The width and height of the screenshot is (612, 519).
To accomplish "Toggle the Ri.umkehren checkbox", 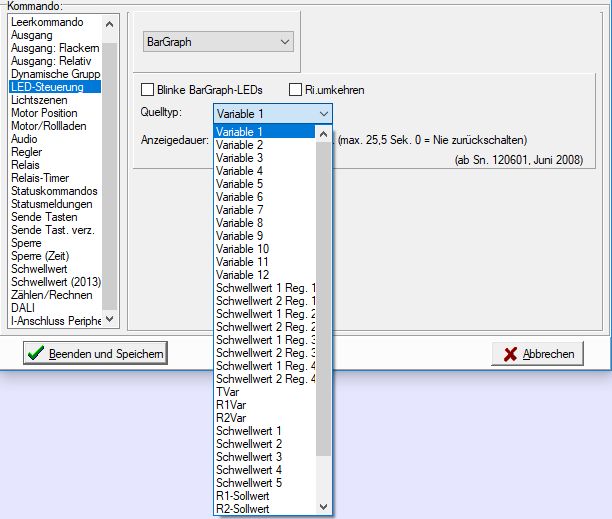I will click(295, 90).
